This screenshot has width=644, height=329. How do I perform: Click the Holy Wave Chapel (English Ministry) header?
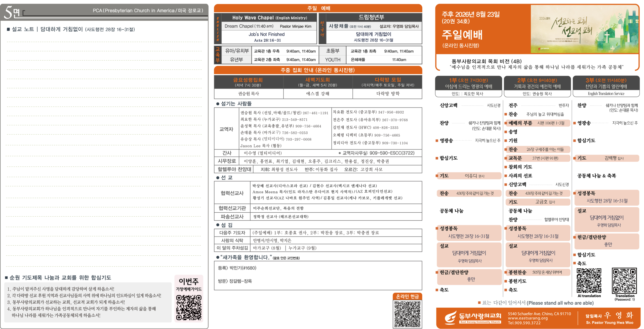pos(270,18)
